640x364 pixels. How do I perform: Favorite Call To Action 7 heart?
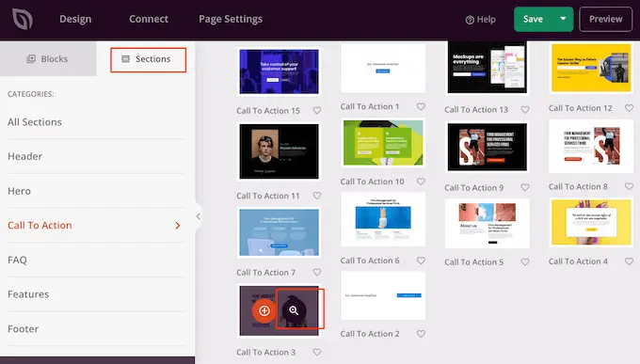[317, 272]
